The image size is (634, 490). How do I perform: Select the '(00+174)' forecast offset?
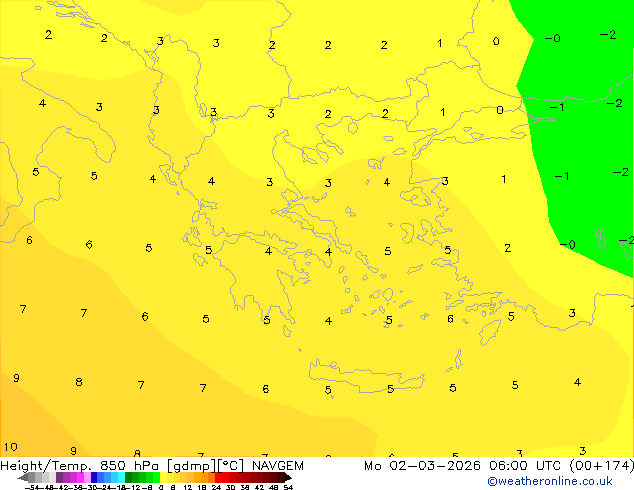coord(602,466)
